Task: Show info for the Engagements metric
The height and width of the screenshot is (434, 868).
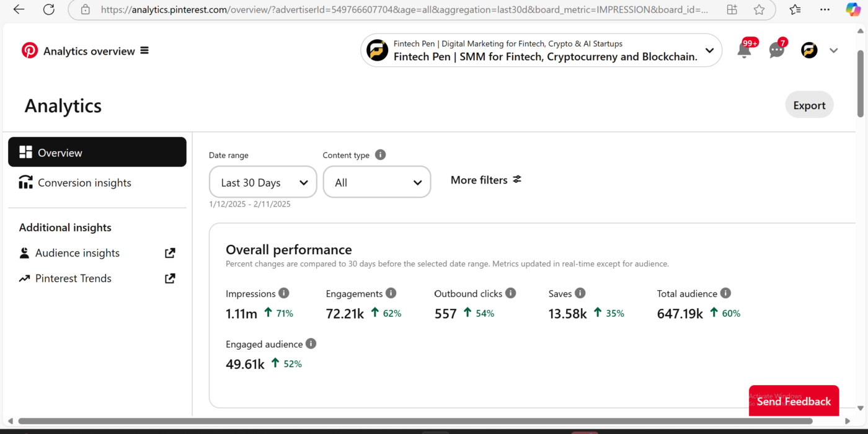Action: (x=391, y=293)
